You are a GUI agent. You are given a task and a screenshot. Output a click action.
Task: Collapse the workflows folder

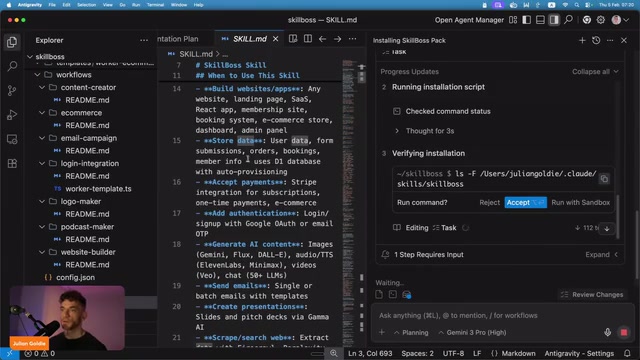pyautogui.click(x=38, y=75)
